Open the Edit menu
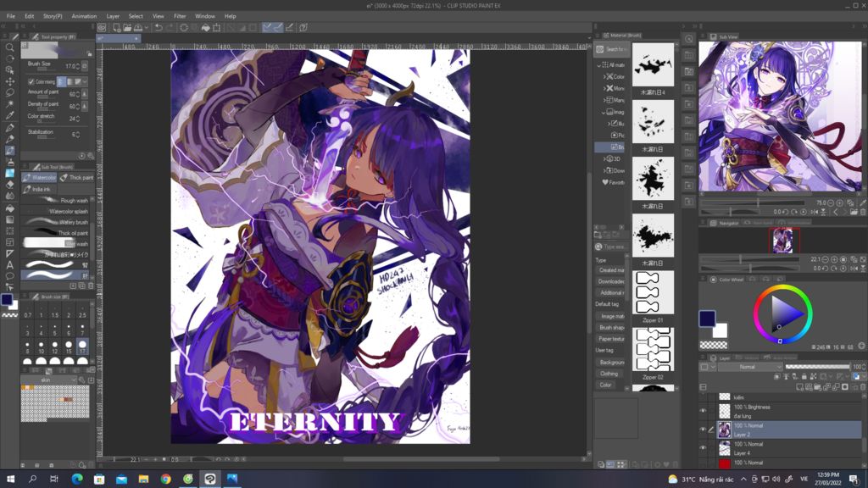Viewport: 868px width, 488px height. pos(30,16)
